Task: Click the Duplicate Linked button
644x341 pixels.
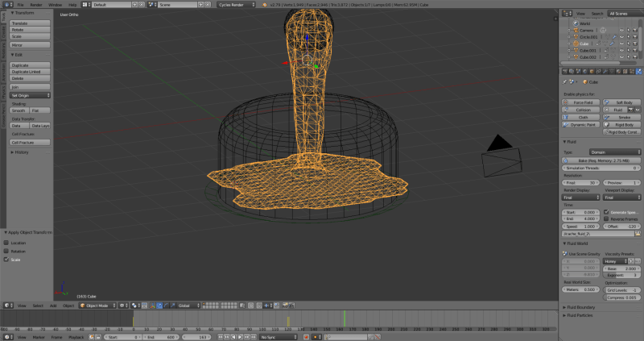Action: coord(30,72)
